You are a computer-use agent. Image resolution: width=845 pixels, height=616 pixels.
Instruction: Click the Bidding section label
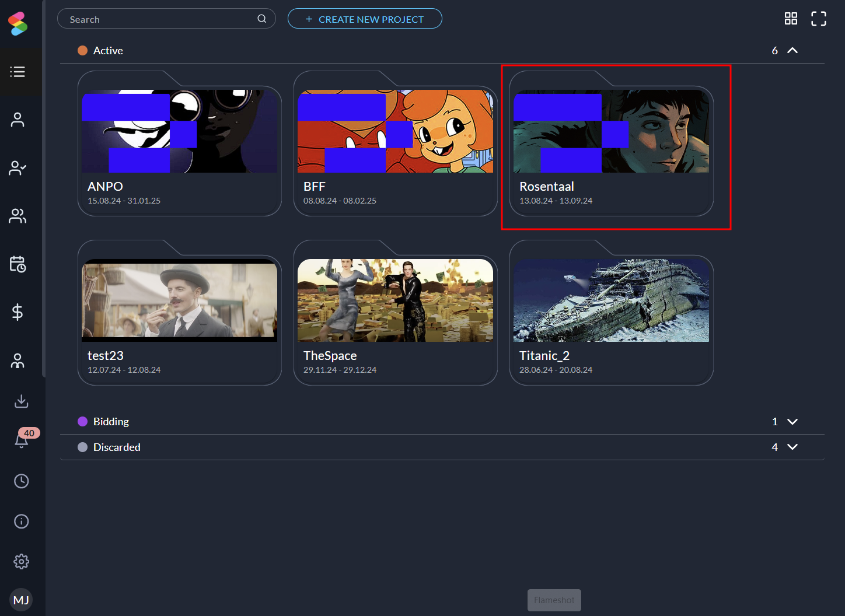[x=111, y=422]
